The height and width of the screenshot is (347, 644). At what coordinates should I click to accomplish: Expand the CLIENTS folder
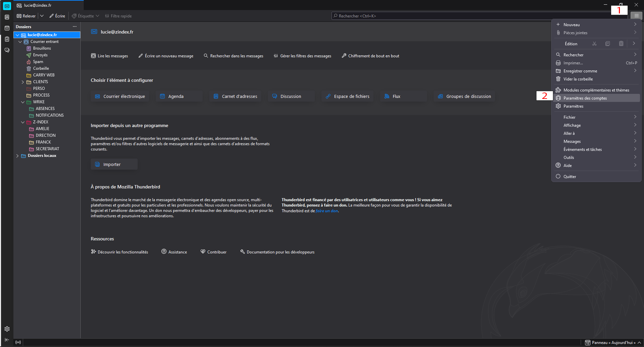pyautogui.click(x=23, y=82)
